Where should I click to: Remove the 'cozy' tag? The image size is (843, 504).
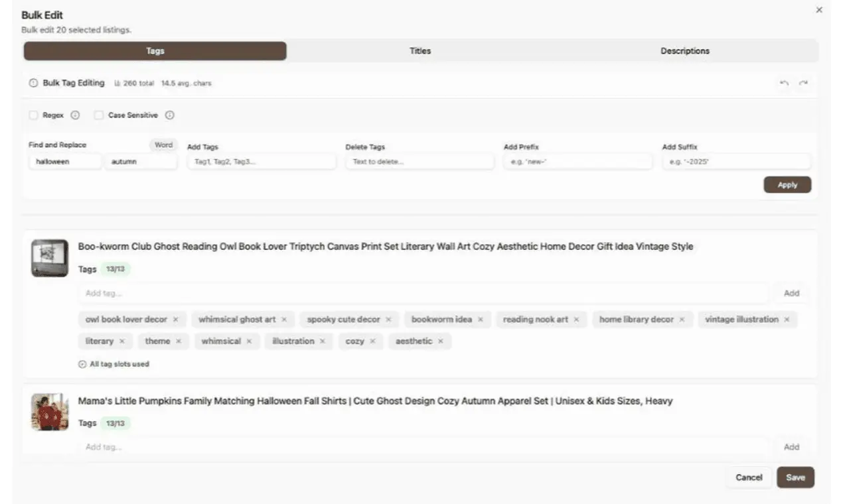point(372,342)
